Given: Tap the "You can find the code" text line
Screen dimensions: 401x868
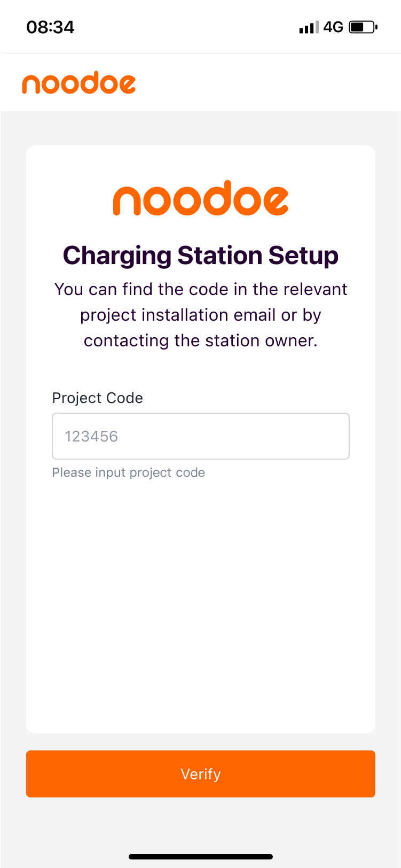Looking at the screenshot, I should tap(201, 289).
